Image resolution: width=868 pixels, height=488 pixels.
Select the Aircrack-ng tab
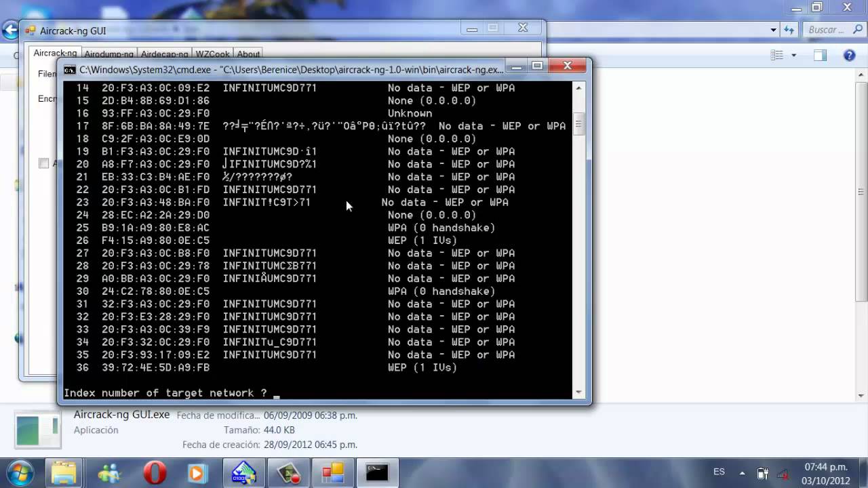pos(55,54)
